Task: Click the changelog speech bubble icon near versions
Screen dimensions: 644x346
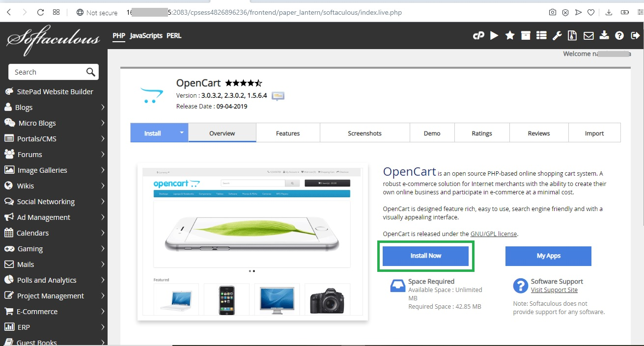Action: 278,96
